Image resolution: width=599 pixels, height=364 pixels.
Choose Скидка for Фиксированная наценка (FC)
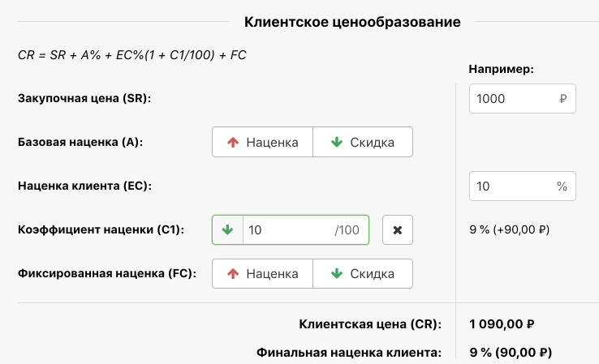click(x=362, y=274)
